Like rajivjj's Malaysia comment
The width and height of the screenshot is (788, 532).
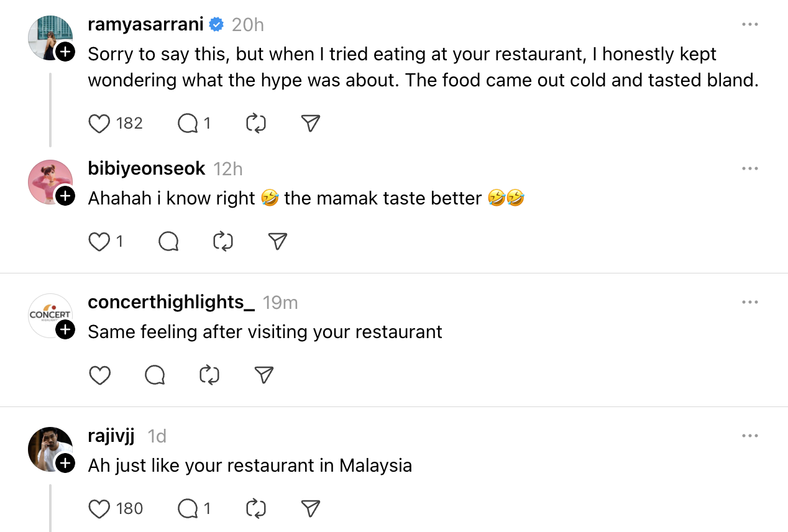coord(99,509)
